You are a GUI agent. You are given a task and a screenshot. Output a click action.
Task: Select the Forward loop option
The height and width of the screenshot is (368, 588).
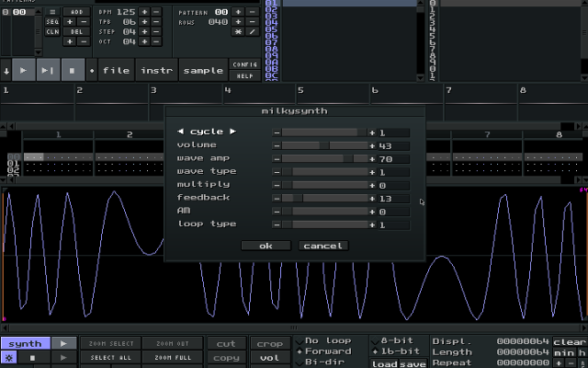click(x=324, y=351)
